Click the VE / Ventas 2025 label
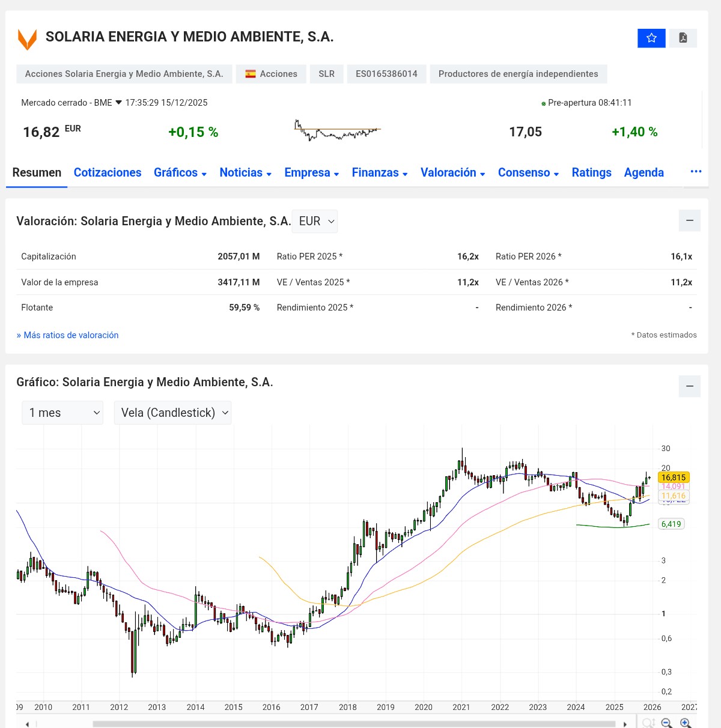Screen dimensions: 721x728 coord(313,282)
